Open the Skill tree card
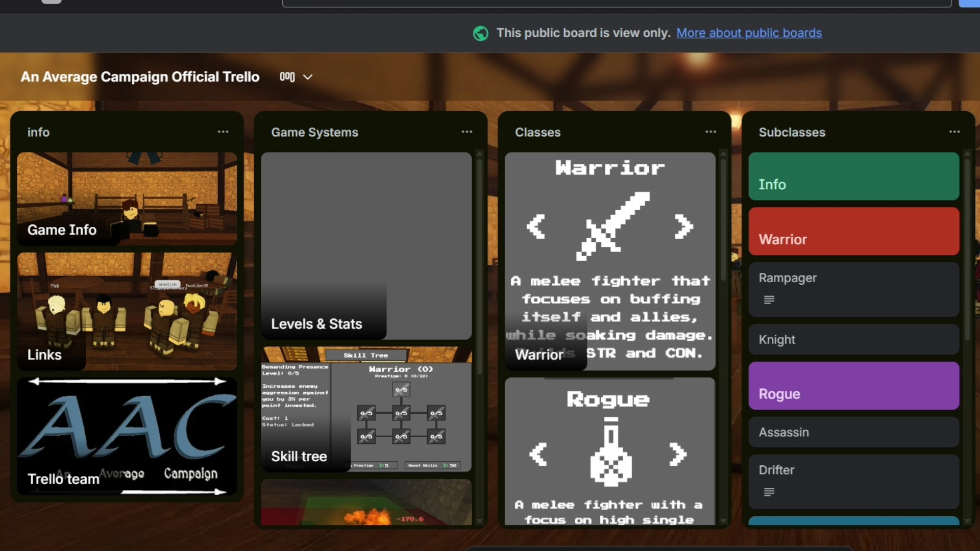This screenshot has width=980, height=551. pos(366,408)
